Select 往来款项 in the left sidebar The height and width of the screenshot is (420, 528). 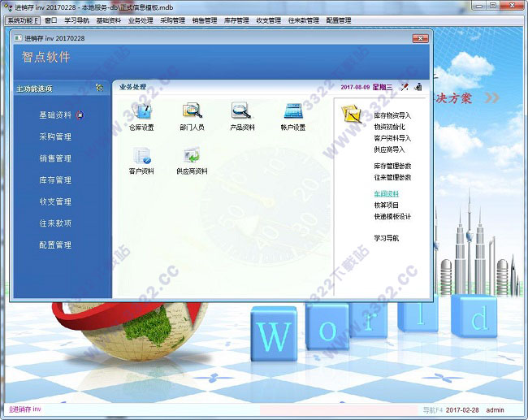pos(55,223)
